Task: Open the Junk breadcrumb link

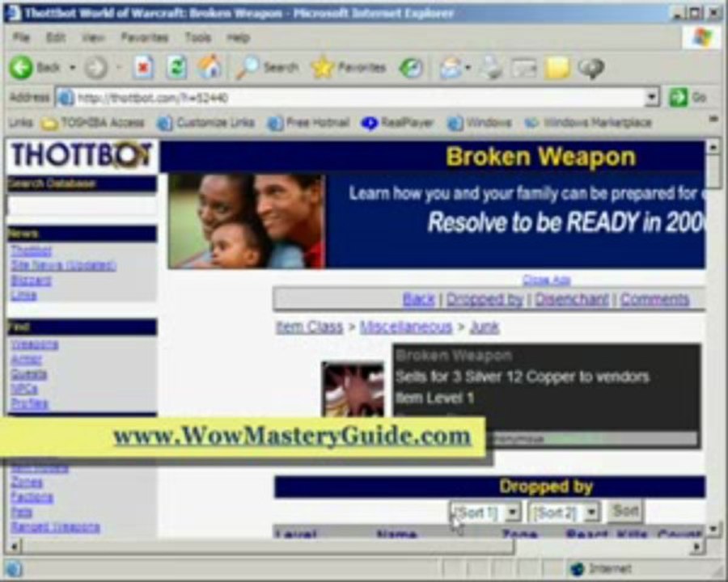Action: (x=485, y=327)
